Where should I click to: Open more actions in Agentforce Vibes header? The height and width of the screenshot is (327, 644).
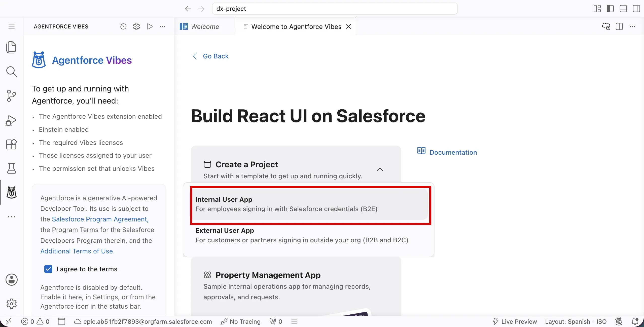pos(163,26)
